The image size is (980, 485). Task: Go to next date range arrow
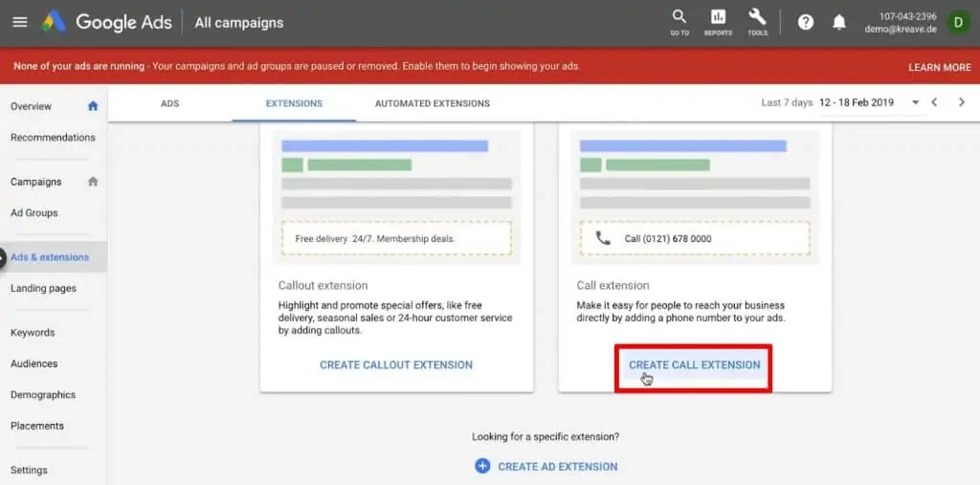[x=961, y=102]
